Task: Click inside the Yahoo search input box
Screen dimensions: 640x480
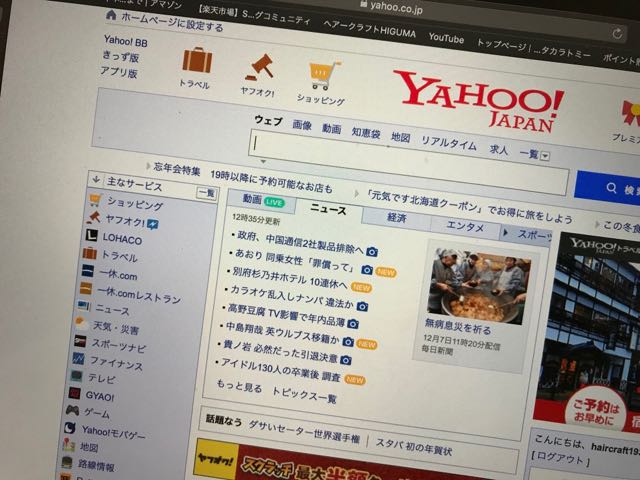Action: tap(408, 162)
